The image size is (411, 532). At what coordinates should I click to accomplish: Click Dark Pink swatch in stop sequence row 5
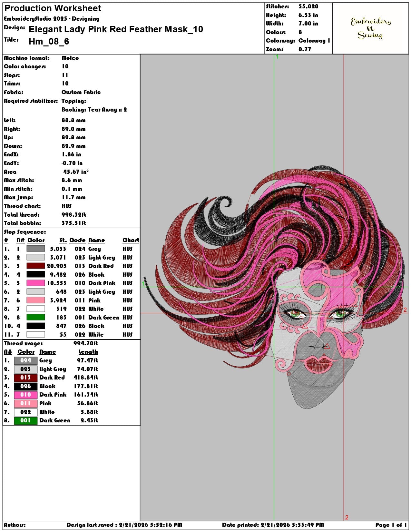(x=35, y=283)
